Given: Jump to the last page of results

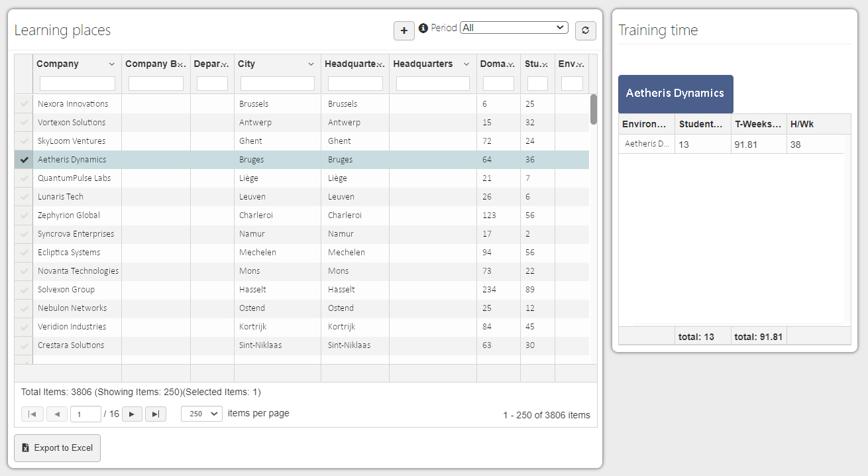Looking at the screenshot, I should pos(156,414).
